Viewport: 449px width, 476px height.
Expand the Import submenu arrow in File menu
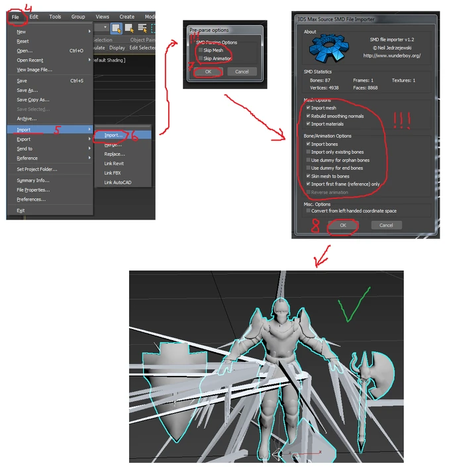pyautogui.click(x=89, y=129)
